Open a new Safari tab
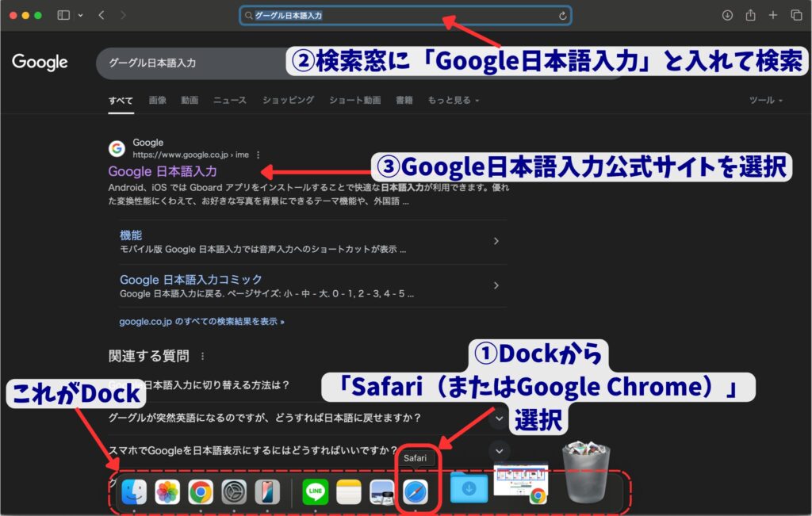This screenshot has height=516, width=812. 773,15
